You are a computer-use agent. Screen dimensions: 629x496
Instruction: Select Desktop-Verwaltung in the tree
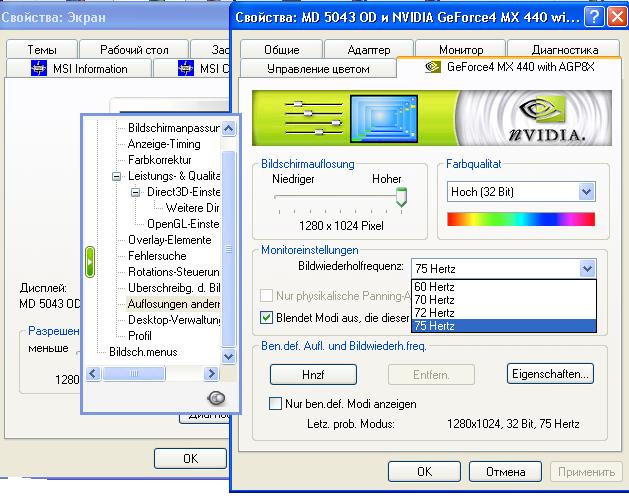[174, 320]
